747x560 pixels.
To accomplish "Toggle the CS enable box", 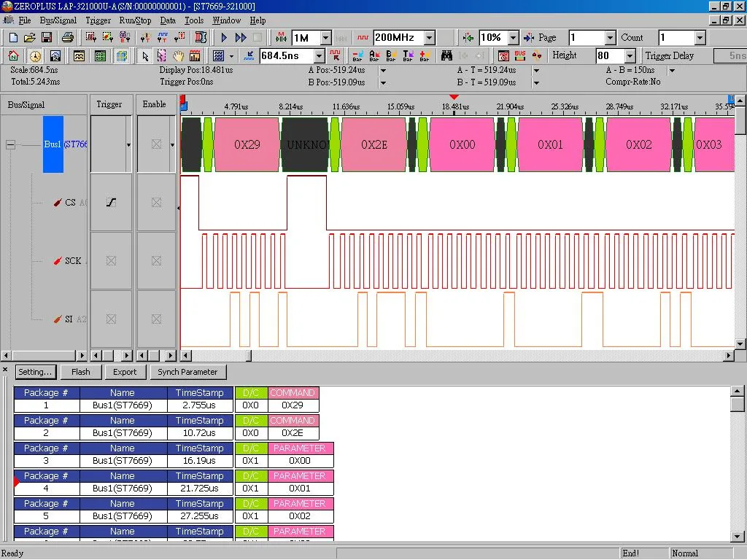I will (156, 203).
